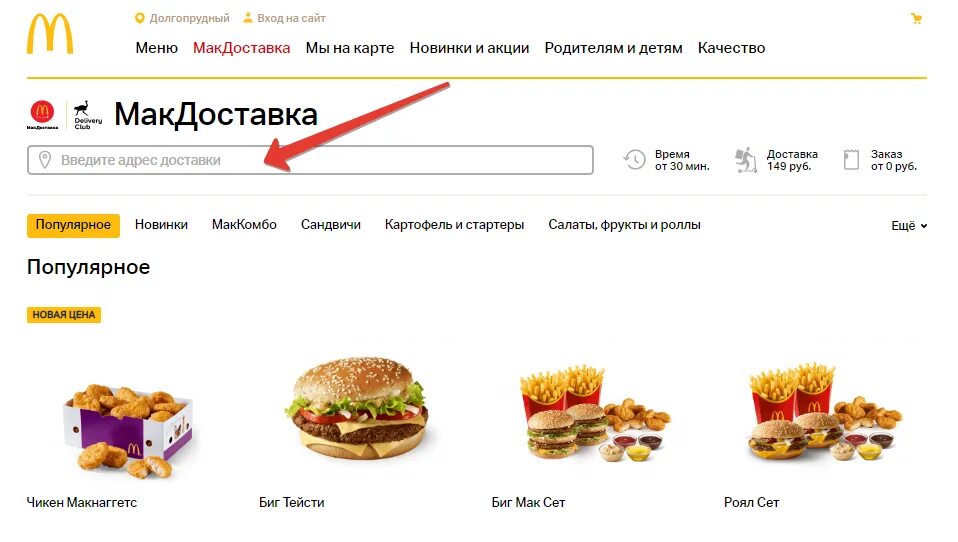Open the shopping cart icon
Viewport: 958px width, 542px height.
(916, 18)
